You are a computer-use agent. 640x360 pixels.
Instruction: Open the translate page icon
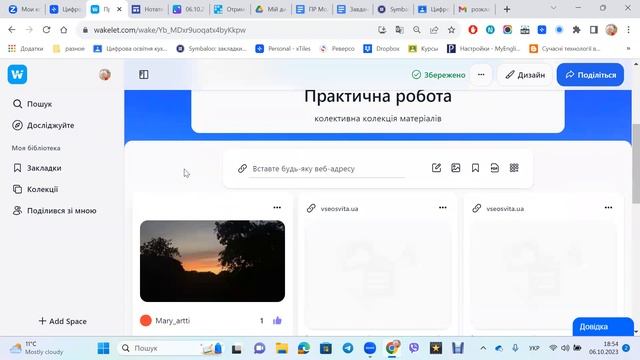click(x=399, y=30)
